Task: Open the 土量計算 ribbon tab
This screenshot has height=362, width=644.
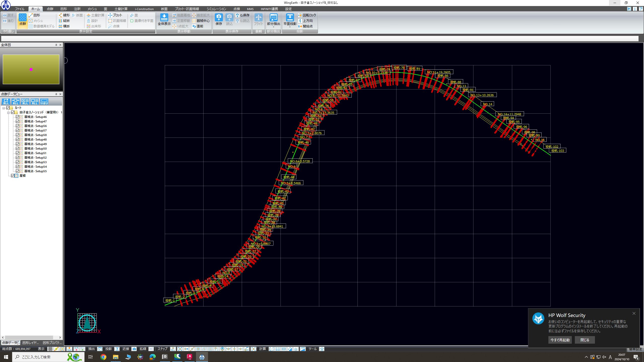Action: (121, 9)
